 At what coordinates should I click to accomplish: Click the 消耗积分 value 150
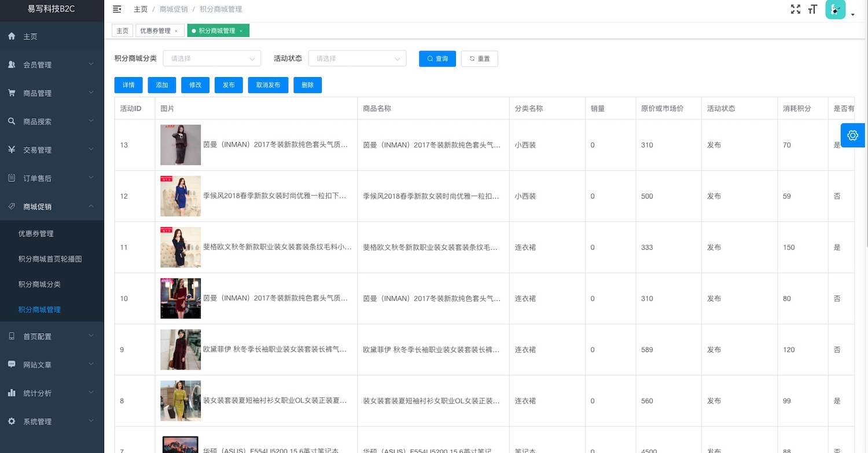789,247
